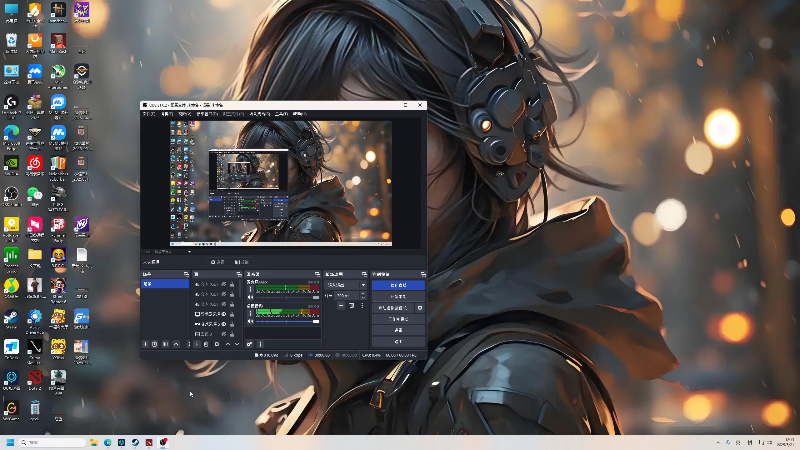This screenshot has width=800, height=450.
Task: Remove selected source using trash icon
Action: pos(206,344)
